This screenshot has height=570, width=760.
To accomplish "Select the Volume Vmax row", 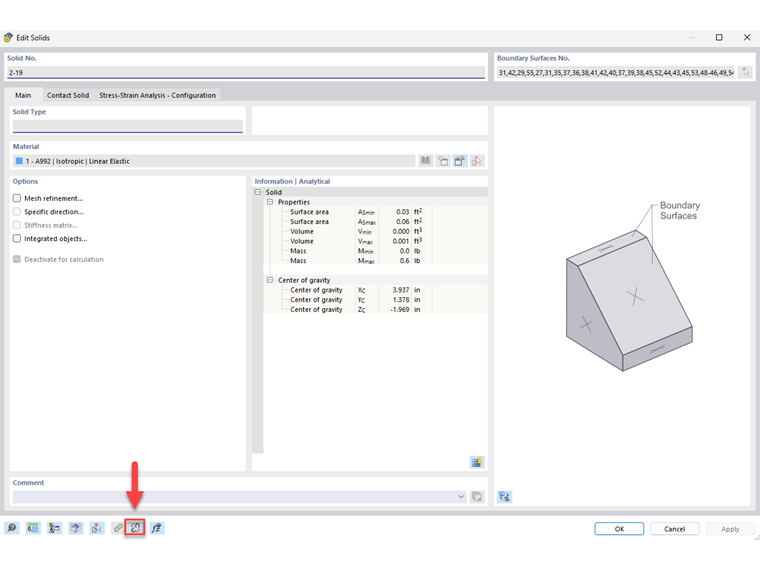I will pyautogui.click(x=376, y=241).
